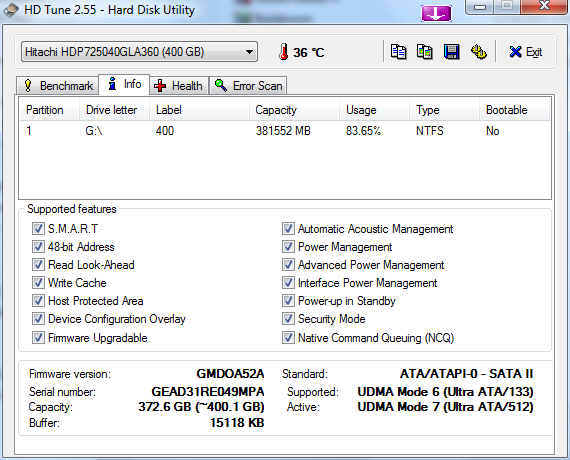The width and height of the screenshot is (570, 460).
Task: Open the Error Scan tab
Action: coord(248,86)
